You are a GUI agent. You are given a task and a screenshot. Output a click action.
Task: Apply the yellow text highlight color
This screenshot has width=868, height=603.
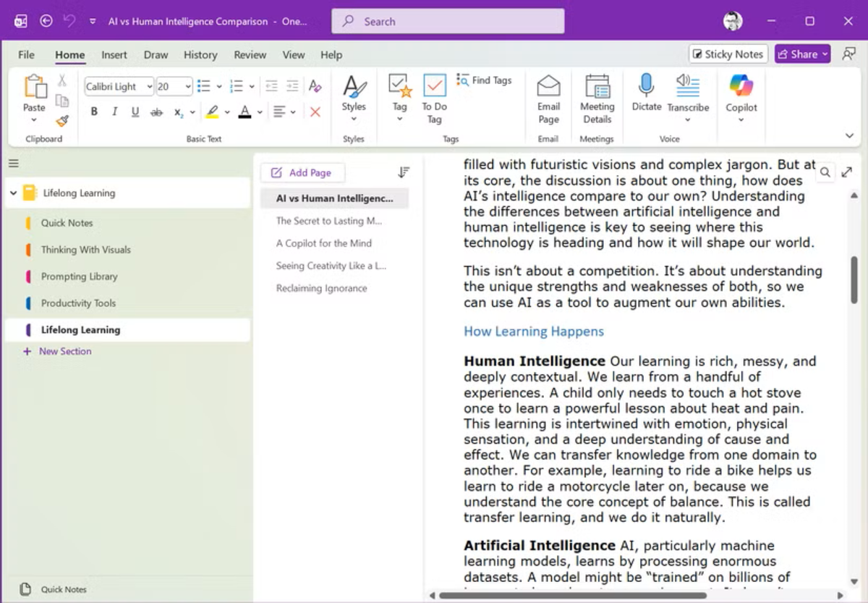(212, 111)
